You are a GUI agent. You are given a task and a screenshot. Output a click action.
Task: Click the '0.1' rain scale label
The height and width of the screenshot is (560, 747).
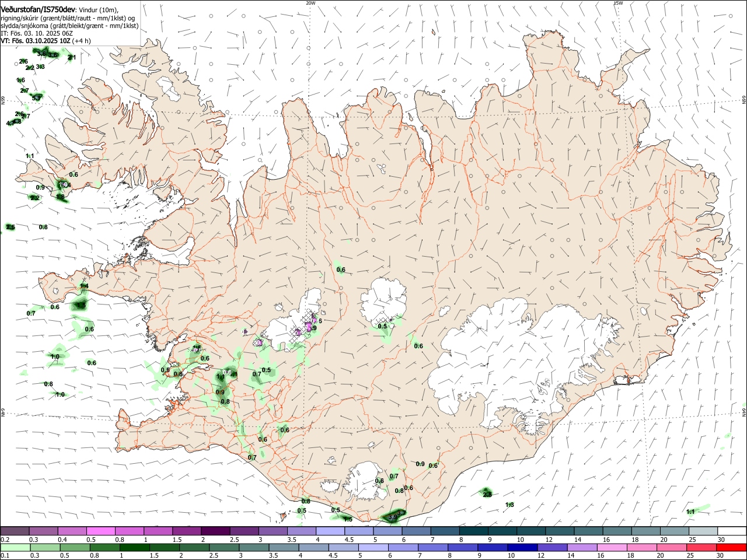(5, 555)
